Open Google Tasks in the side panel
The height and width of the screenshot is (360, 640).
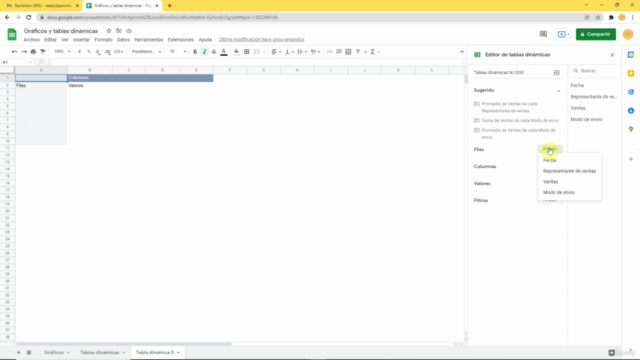631,92
